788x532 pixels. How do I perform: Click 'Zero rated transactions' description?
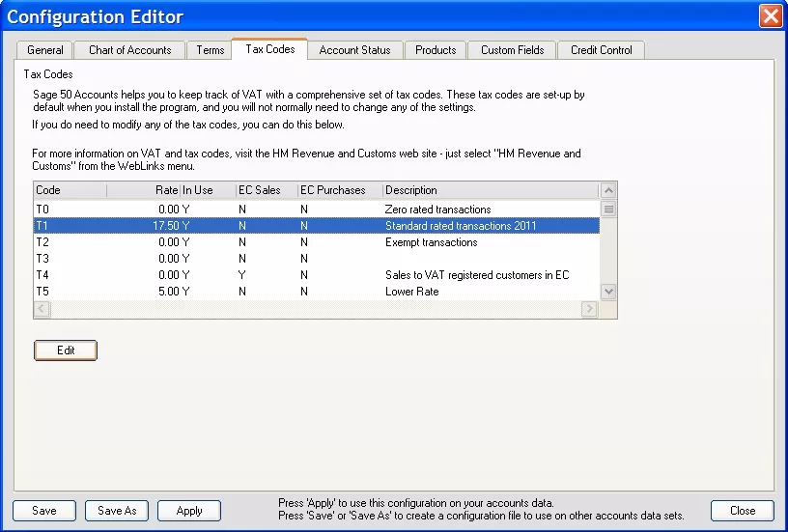(x=437, y=209)
